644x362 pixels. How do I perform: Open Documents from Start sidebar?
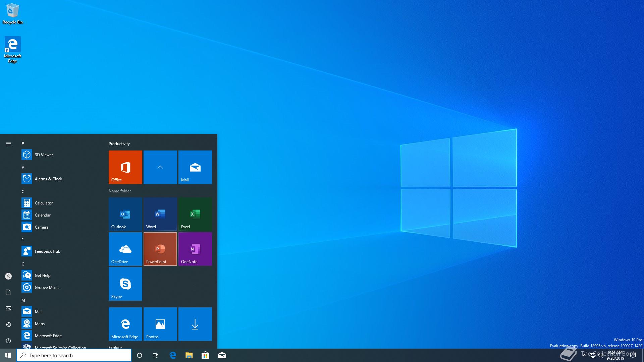[x=8, y=292]
